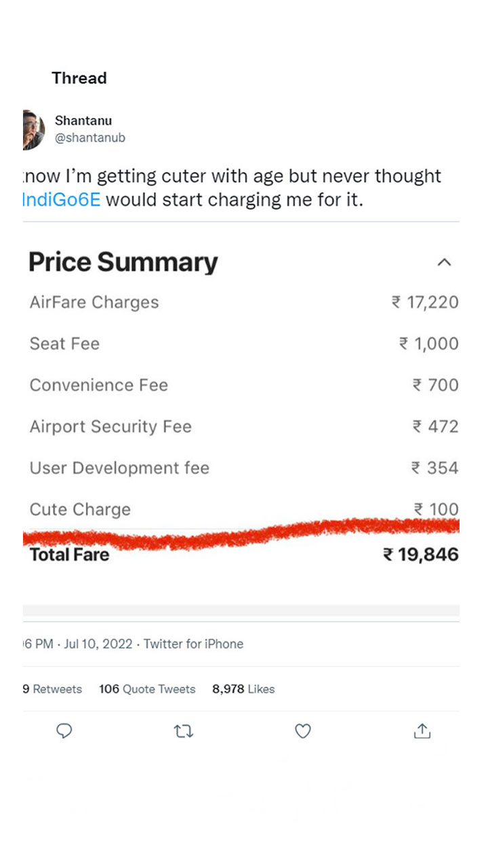488x868 pixels.
Task: Tap the retweet arrows icon
Action: [183, 731]
